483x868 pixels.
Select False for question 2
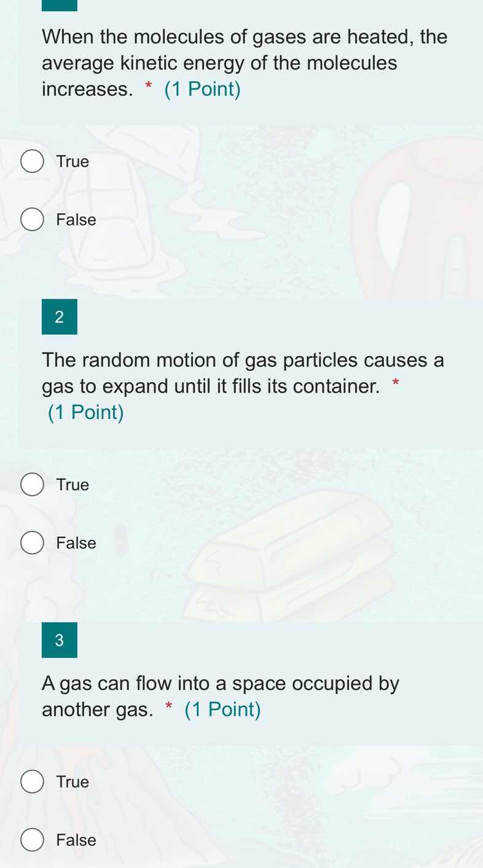click(x=32, y=542)
